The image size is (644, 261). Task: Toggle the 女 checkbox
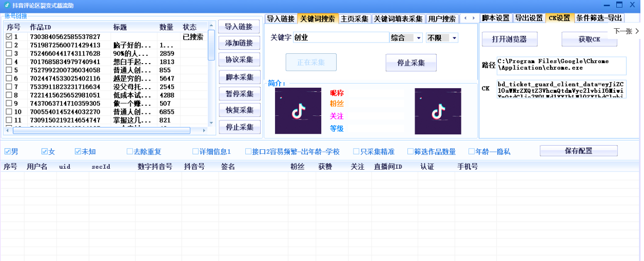pyautogui.click(x=45, y=151)
